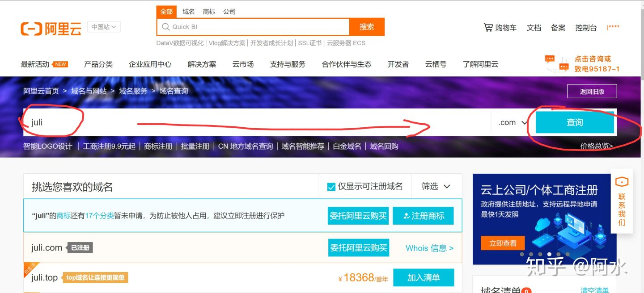Click the top域名让连接更简单 label
Viewport: 644px width, 293px height.
[95, 277]
